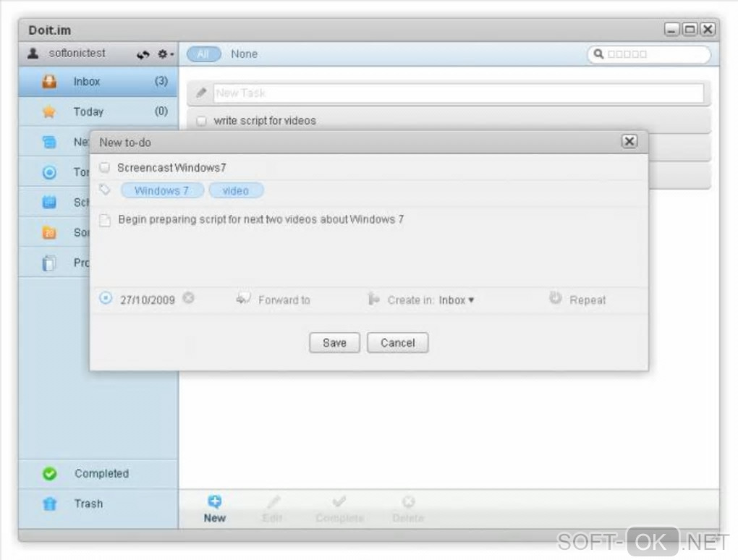Screen dimensions: 738x560
Task: Click the Cancel button
Action: click(398, 343)
